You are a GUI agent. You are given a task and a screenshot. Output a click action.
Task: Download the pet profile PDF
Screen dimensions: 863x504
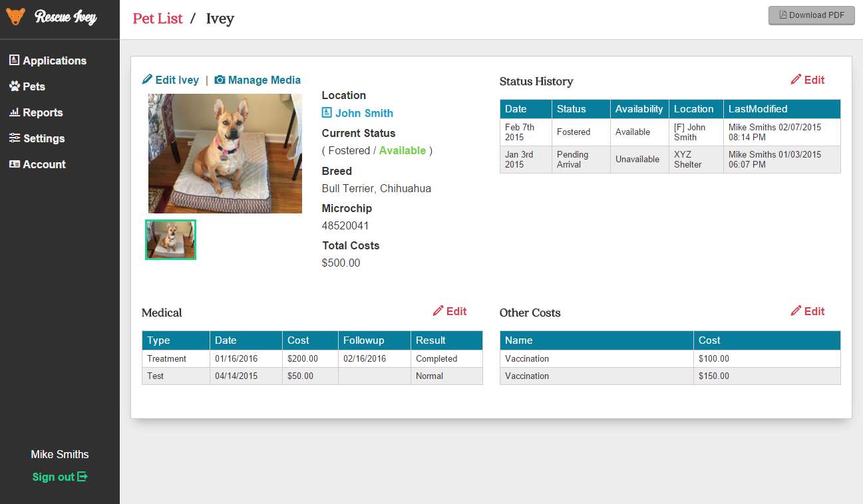point(811,15)
